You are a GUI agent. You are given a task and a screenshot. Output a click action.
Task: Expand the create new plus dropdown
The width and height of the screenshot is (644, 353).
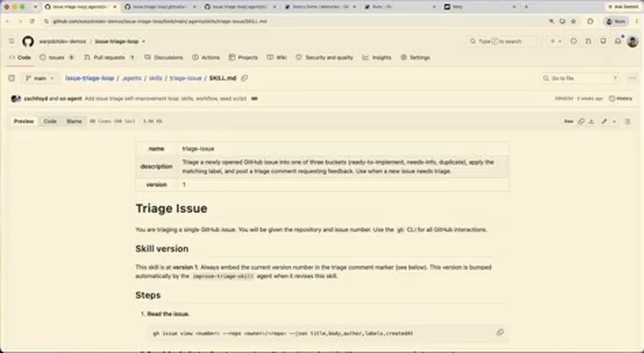tap(556, 41)
